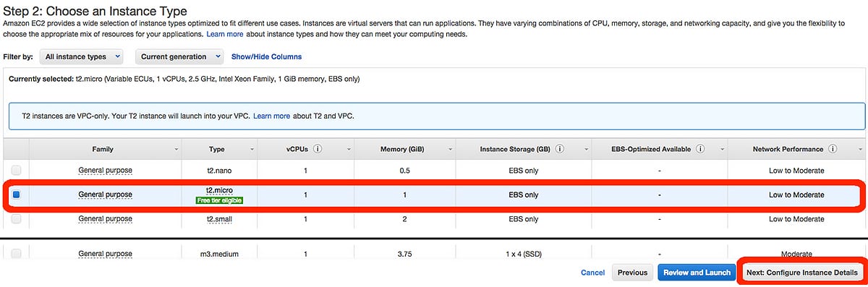Expand the Instance Storage column sort arrow

tap(587, 150)
